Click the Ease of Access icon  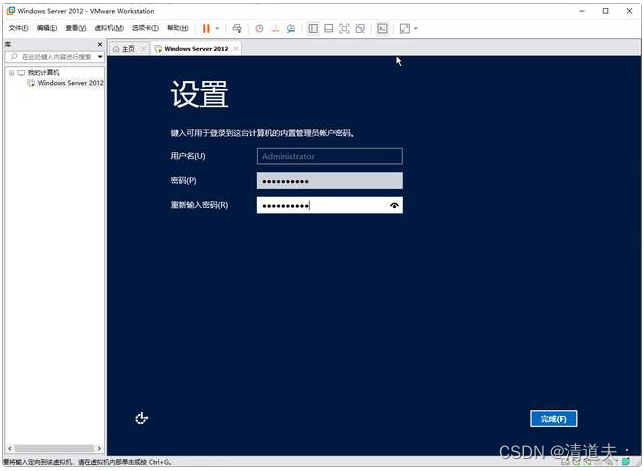pos(142,418)
